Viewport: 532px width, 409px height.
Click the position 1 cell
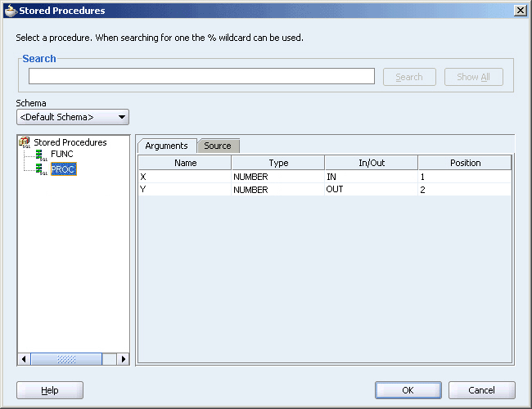465,177
